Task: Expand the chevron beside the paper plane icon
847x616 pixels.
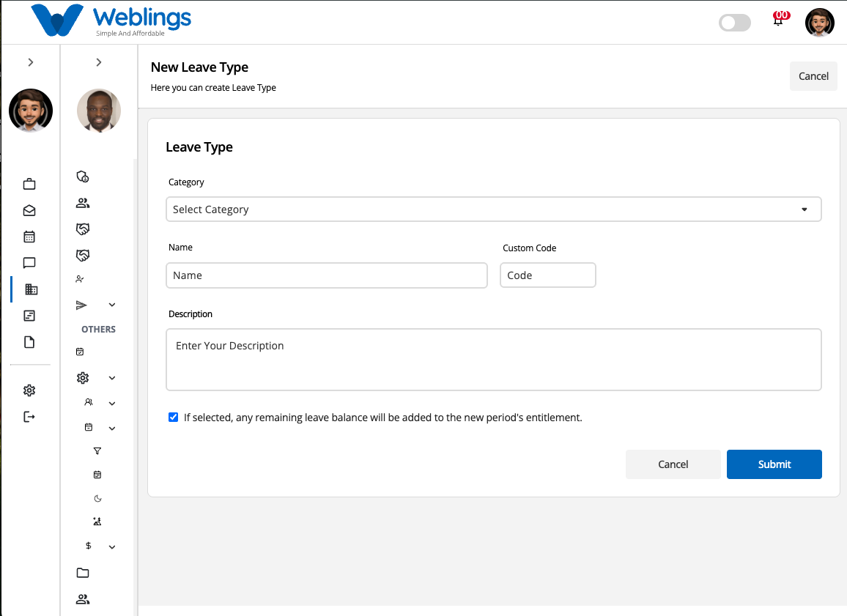Action: point(112,305)
